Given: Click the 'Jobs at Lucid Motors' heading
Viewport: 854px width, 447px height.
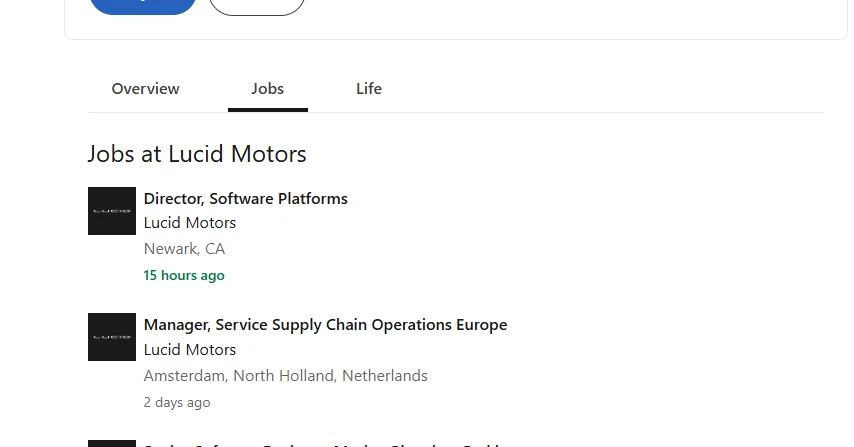Looking at the screenshot, I should click(x=197, y=154).
